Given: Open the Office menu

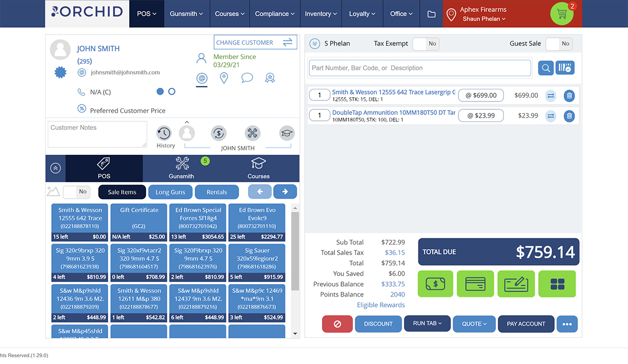Looking at the screenshot, I should click(401, 14).
